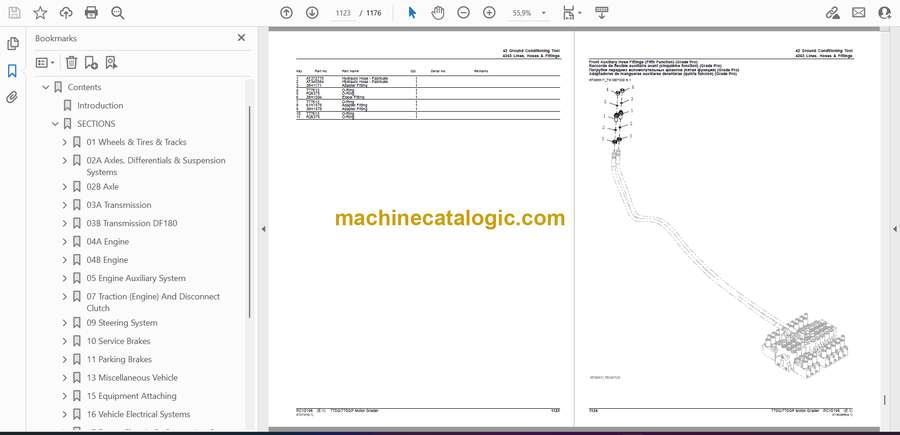
Task: Click the Save file icon
Action: tap(14, 13)
